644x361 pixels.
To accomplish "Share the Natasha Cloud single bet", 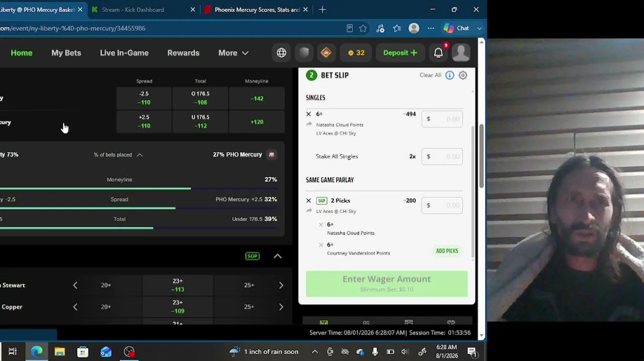I will point(309,124).
